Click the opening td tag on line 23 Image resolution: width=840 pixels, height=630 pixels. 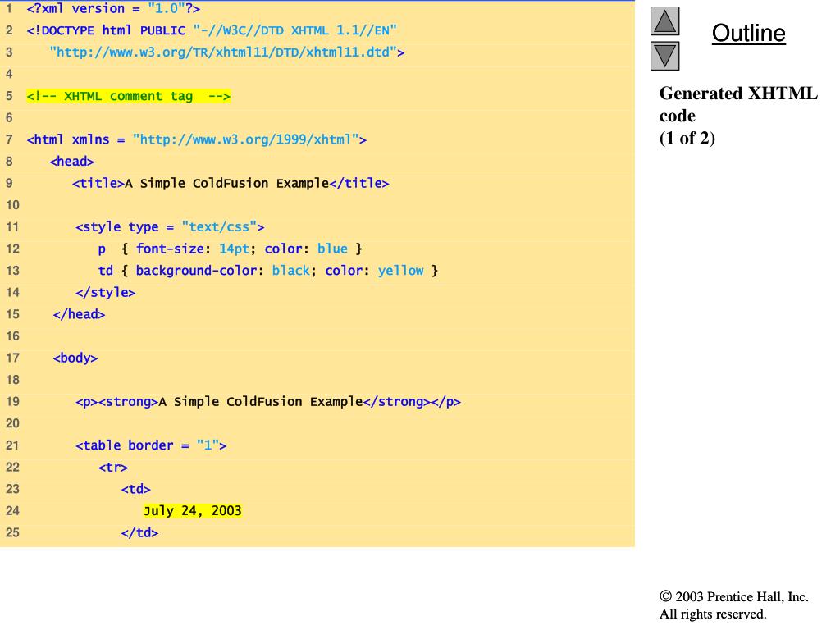pyautogui.click(x=135, y=489)
